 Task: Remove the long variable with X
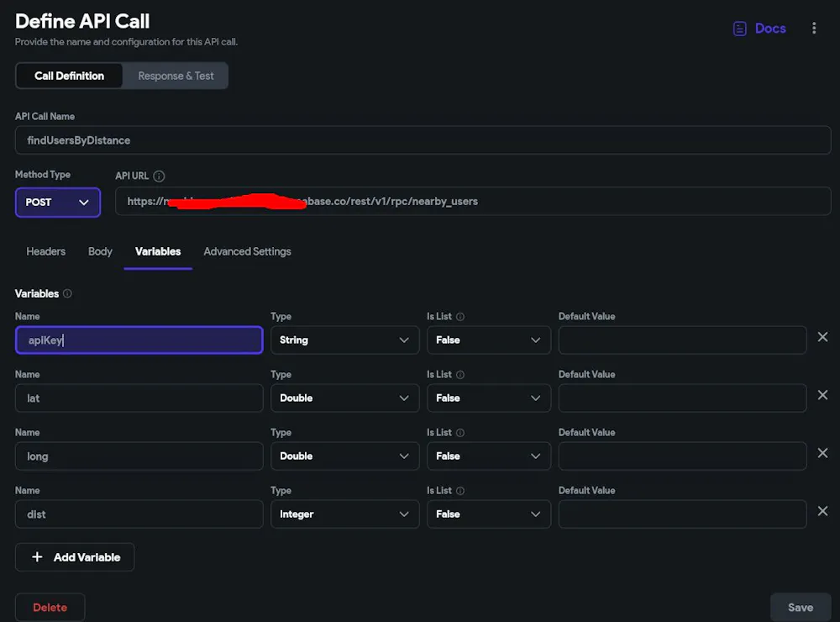823,453
